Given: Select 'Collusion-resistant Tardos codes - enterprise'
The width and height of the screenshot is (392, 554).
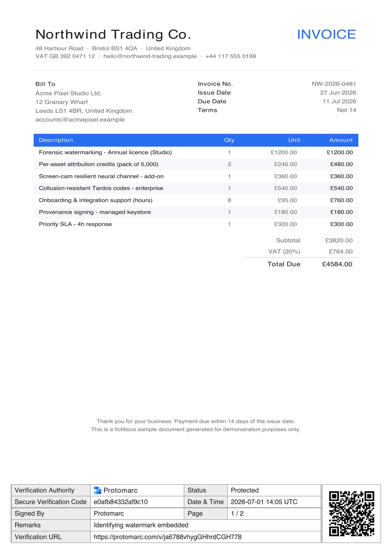Looking at the screenshot, I should click(101, 188).
